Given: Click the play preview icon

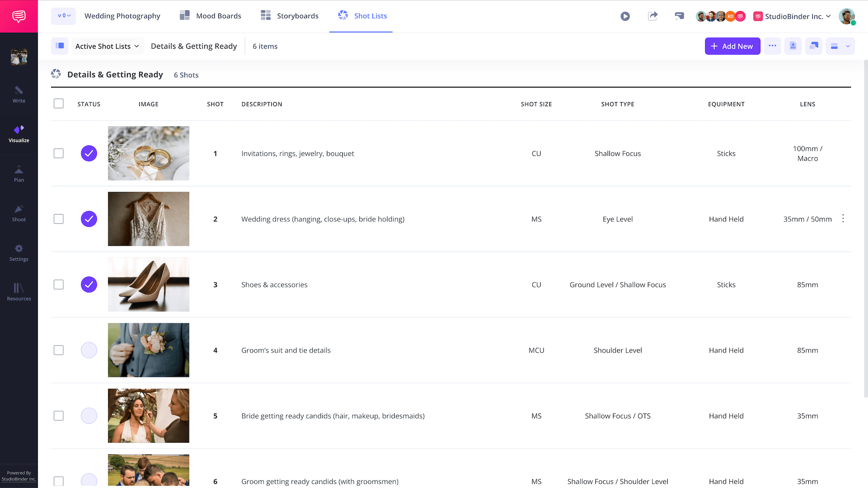Looking at the screenshot, I should click(625, 16).
